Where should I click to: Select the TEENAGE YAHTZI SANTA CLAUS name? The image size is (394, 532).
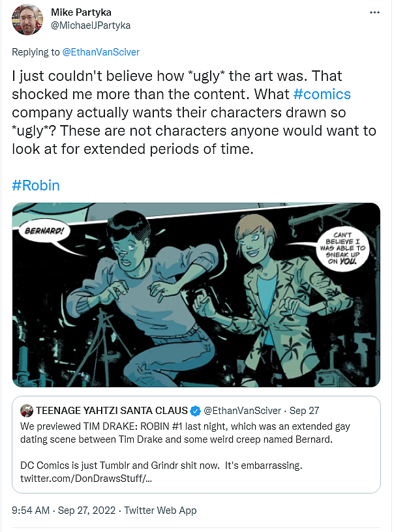111,411
